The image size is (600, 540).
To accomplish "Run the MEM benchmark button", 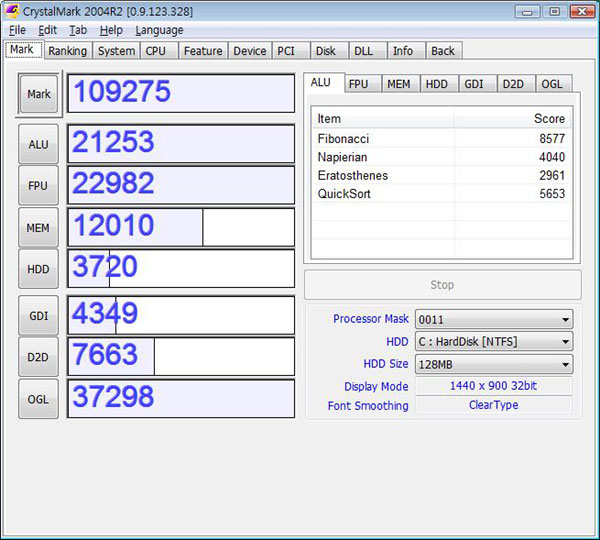I will click(38, 228).
